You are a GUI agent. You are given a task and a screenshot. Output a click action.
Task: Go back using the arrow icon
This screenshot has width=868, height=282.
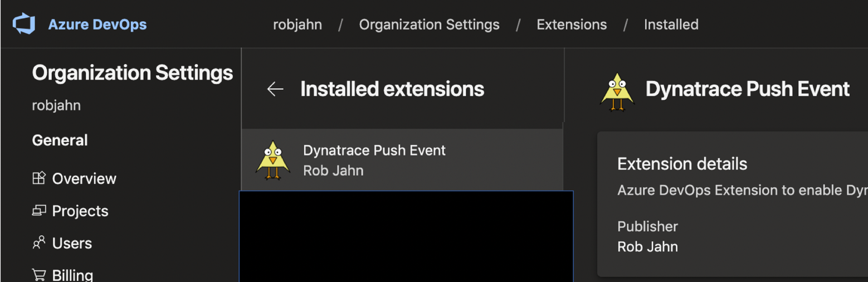[x=275, y=89]
